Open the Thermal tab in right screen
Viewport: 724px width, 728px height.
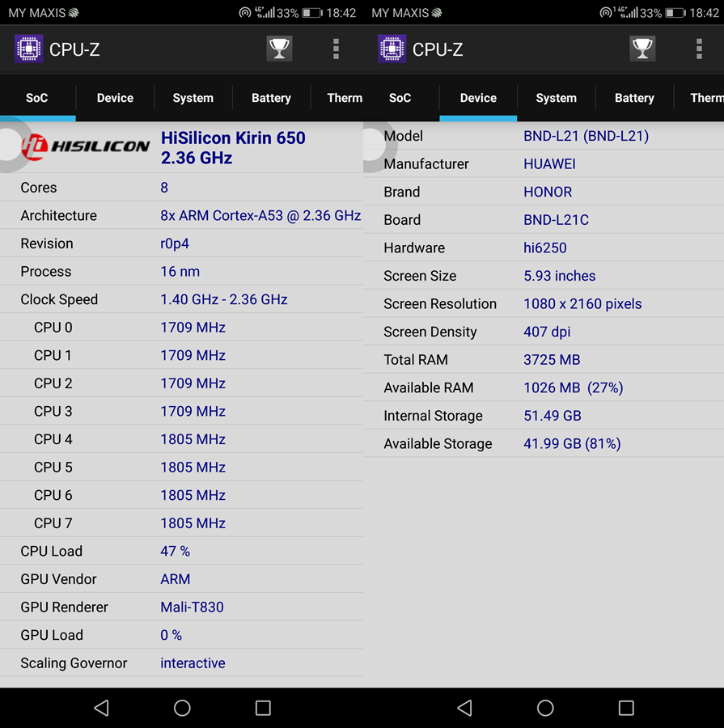tap(700, 98)
